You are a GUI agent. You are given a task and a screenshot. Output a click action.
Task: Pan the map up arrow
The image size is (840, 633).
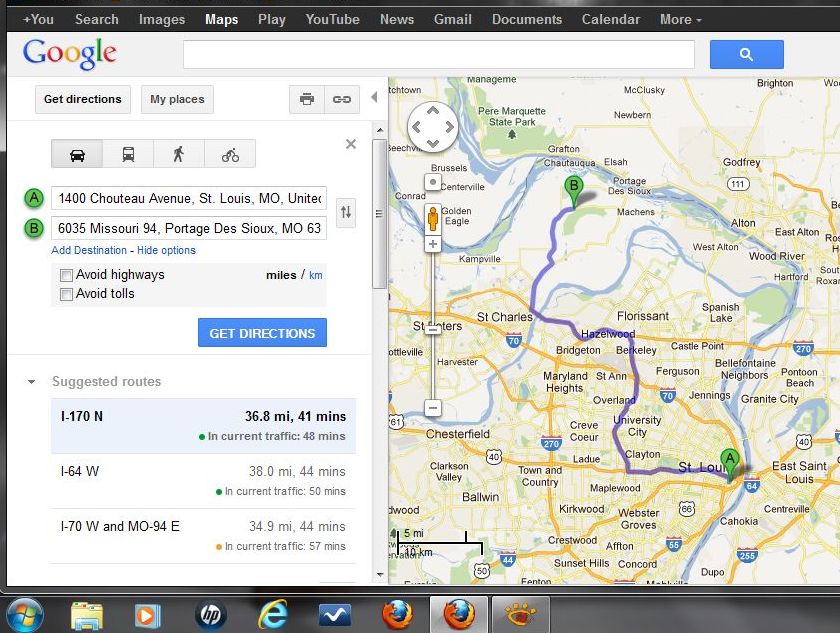[433, 110]
